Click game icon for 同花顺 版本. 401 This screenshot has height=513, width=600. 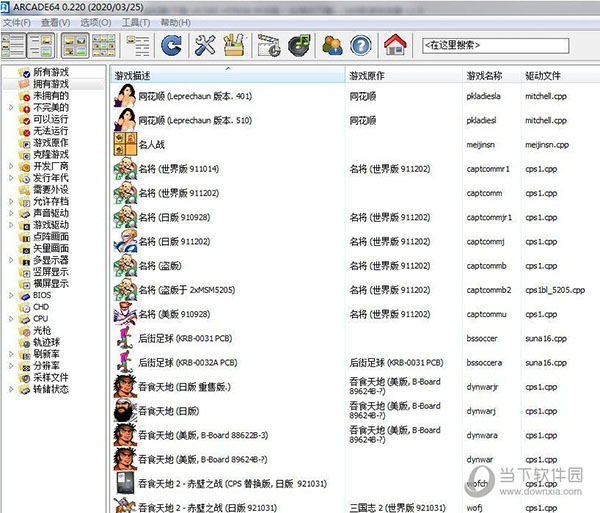[x=125, y=96]
